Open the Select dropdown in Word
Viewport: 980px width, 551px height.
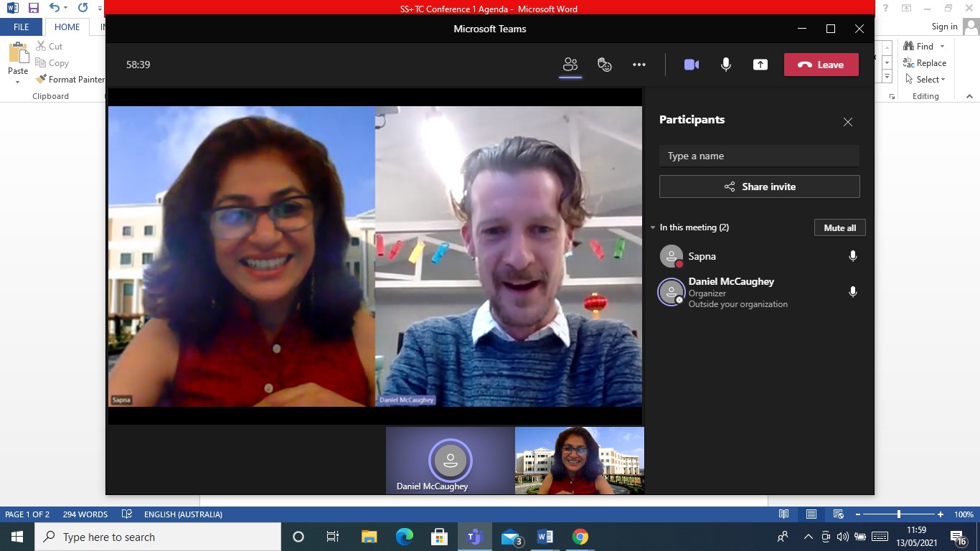(925, 80)
